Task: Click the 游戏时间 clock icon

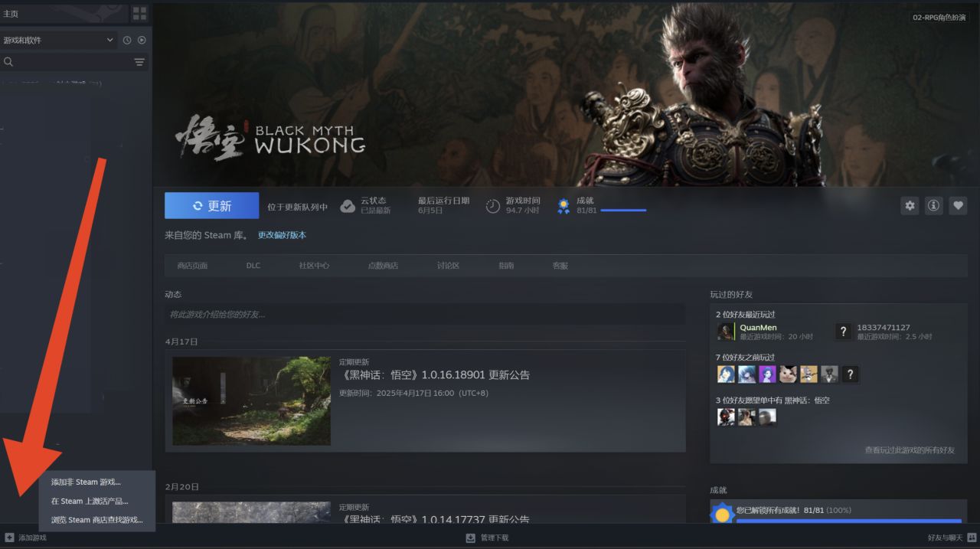Action: [493, 206]
